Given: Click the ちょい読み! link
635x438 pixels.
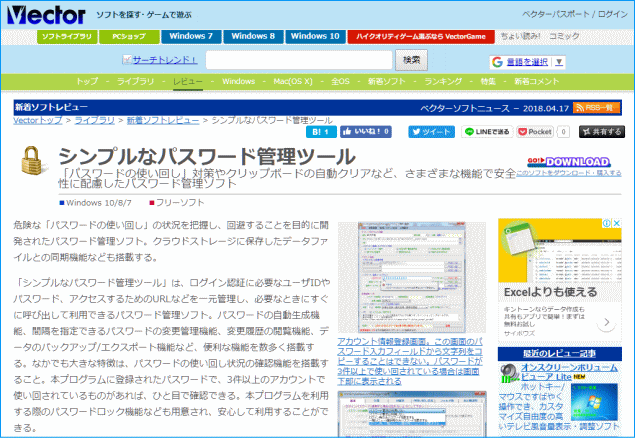Looking at the screenshot, I should [520, 36].
